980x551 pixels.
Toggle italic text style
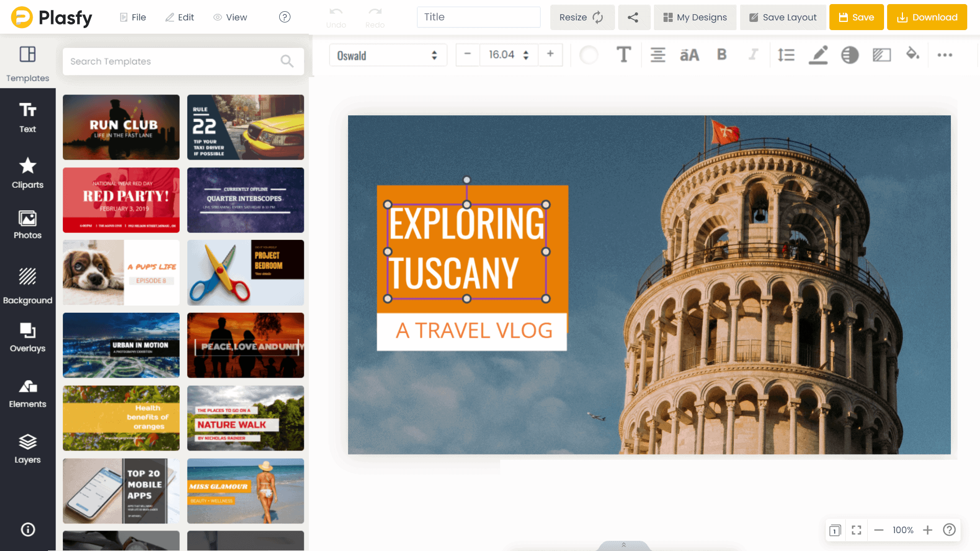point(753,55)
